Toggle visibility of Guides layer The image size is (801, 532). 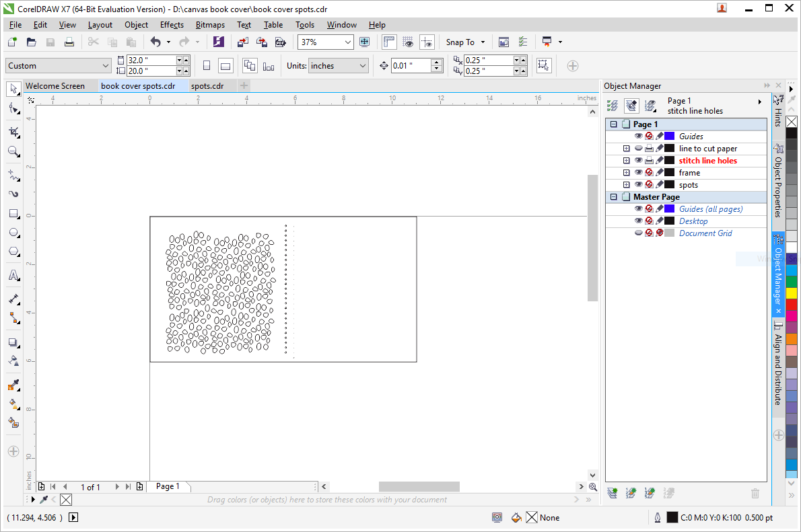pyautogui.click(x=639, y=137)
